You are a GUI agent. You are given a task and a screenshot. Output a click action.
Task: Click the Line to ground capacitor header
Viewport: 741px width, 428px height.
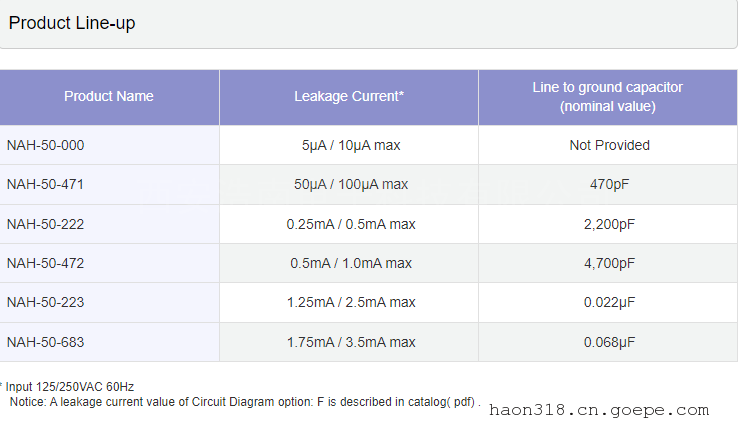click(x=608, y=97)
